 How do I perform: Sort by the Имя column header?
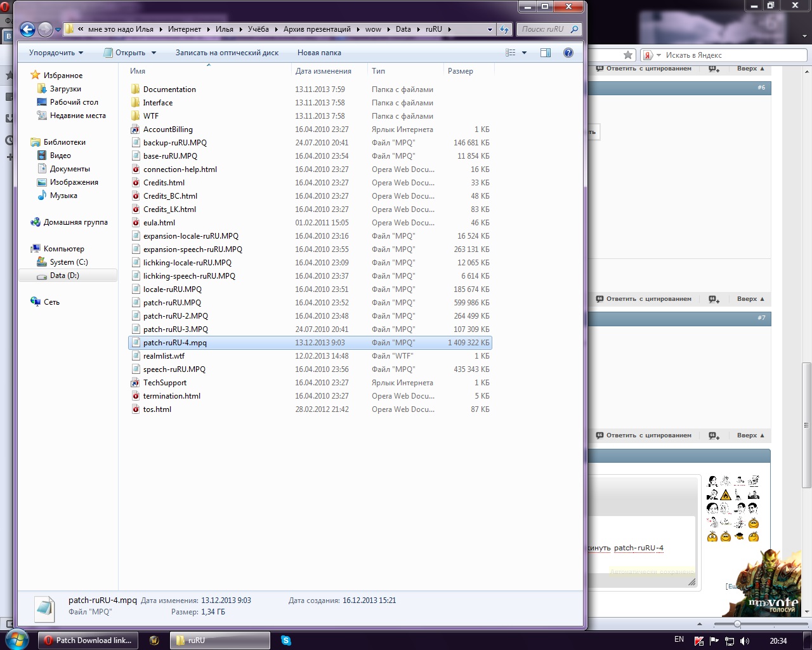point(209,71)
